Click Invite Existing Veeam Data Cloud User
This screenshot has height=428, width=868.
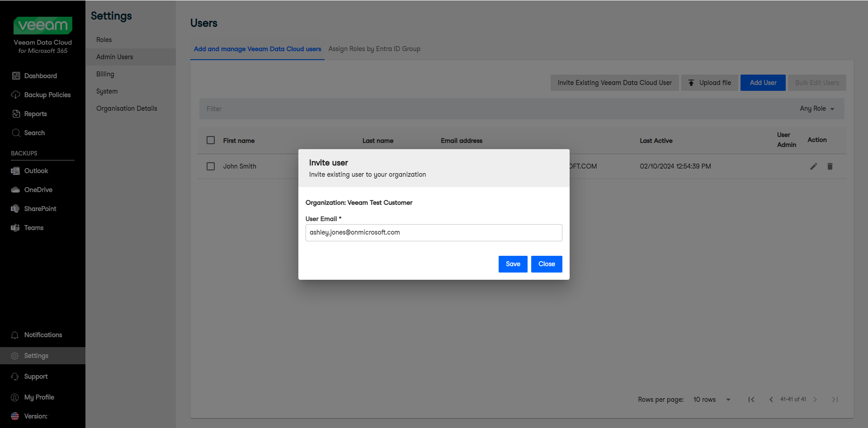coord(615,83)
